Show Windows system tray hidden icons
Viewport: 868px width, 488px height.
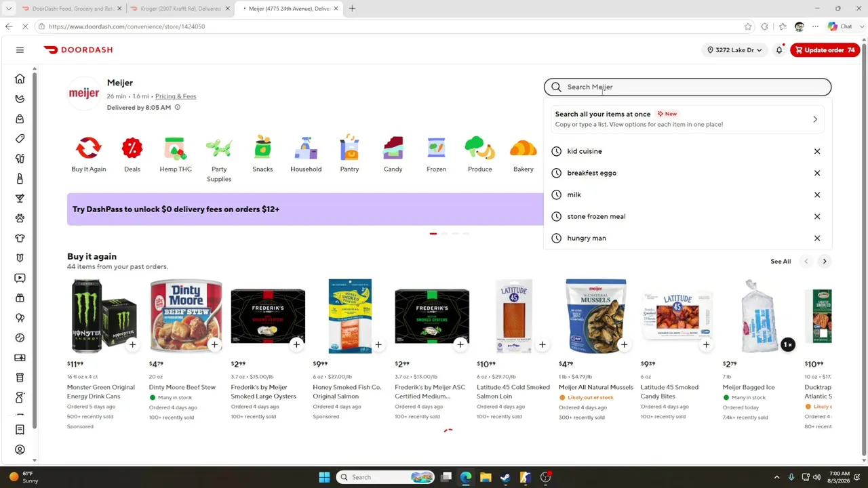776,477
